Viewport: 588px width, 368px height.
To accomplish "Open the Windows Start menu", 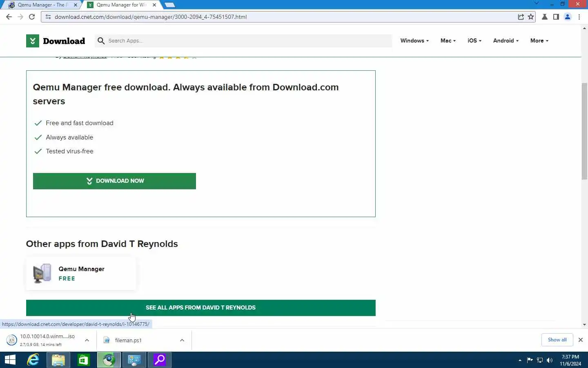I will coord(10,360).
